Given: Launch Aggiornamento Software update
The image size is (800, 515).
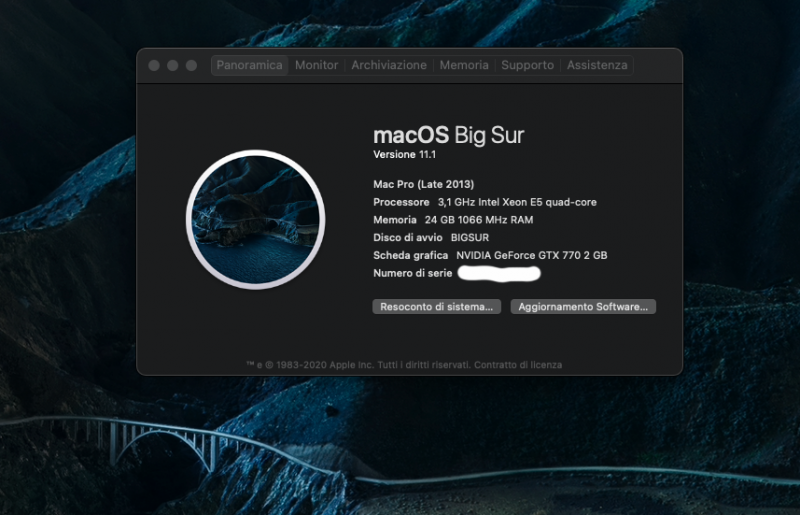Looking at the screenshot, I should coord(583,307).
